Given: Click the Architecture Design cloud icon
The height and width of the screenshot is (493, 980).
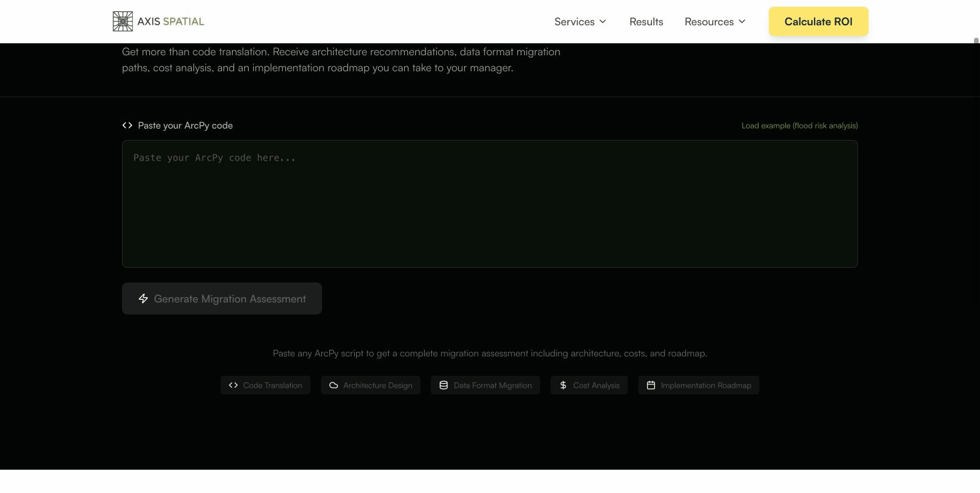Looking at the screenshot, I should (x=334, y=385).
